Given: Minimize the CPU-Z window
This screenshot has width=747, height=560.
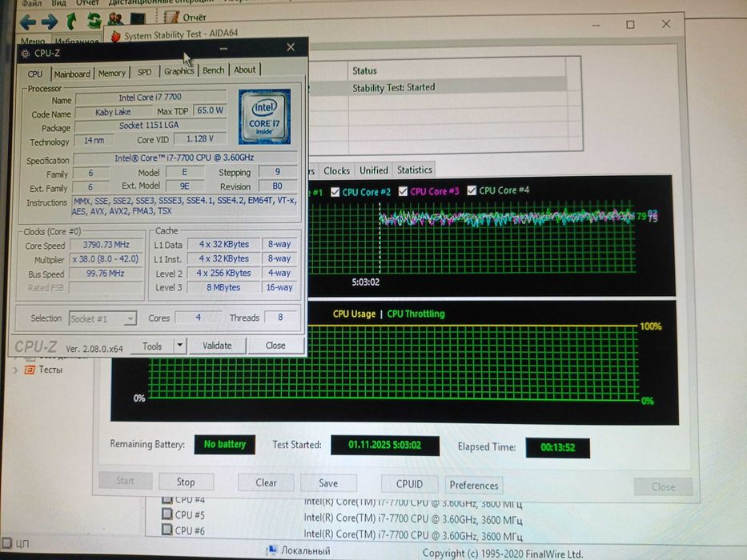Looking at the screenshot, I should 223,49.
